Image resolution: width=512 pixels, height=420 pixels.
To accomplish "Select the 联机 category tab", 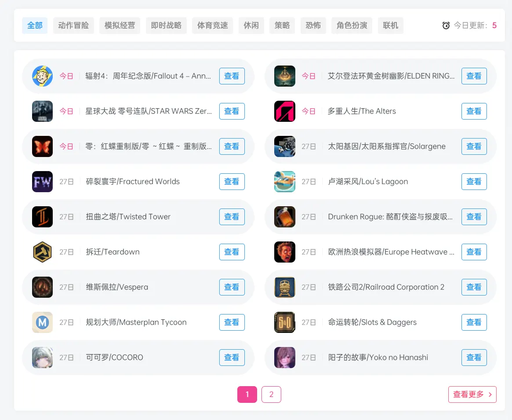I will (391, 26).
